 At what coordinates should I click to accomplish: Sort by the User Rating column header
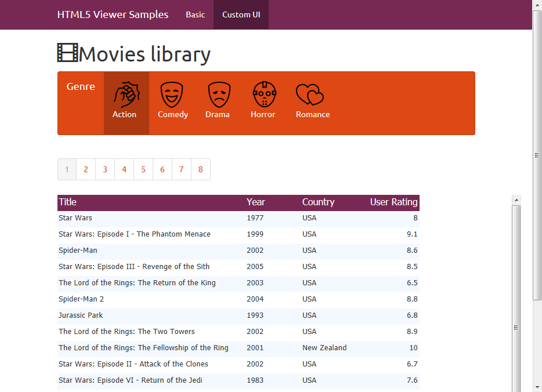pos(393,202)
